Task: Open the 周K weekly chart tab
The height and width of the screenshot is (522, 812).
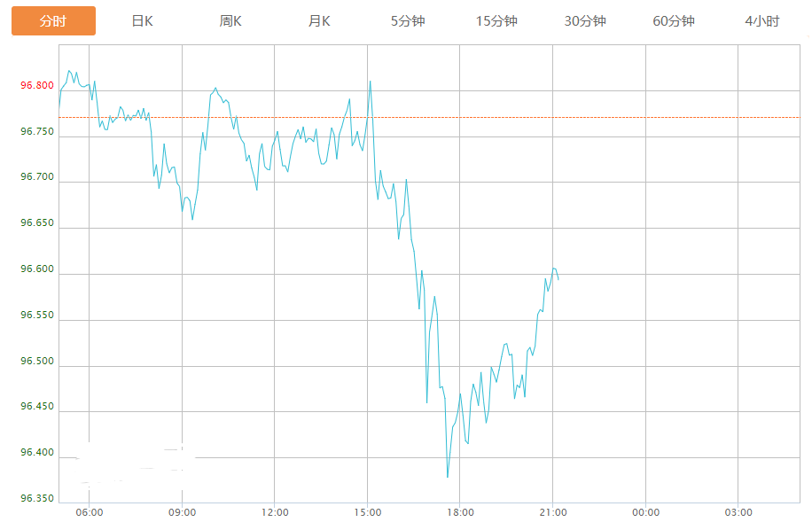Action: (x=230, y=21)
